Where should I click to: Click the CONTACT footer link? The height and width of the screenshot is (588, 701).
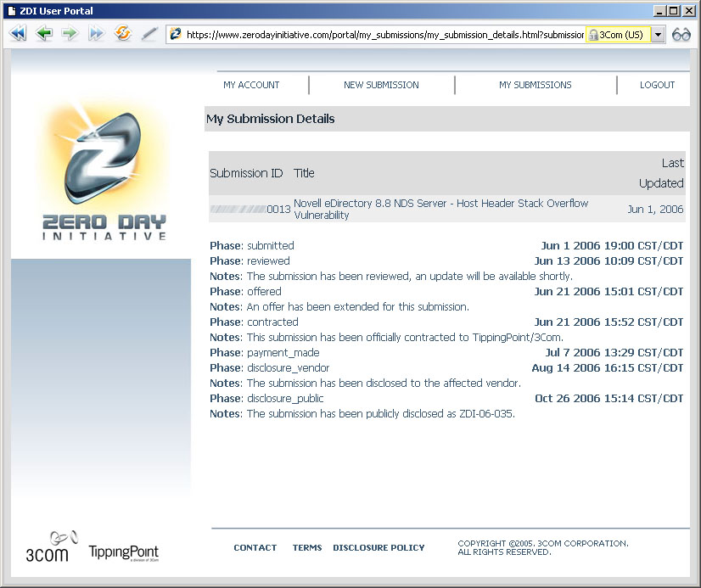click(x=255, y=548)
